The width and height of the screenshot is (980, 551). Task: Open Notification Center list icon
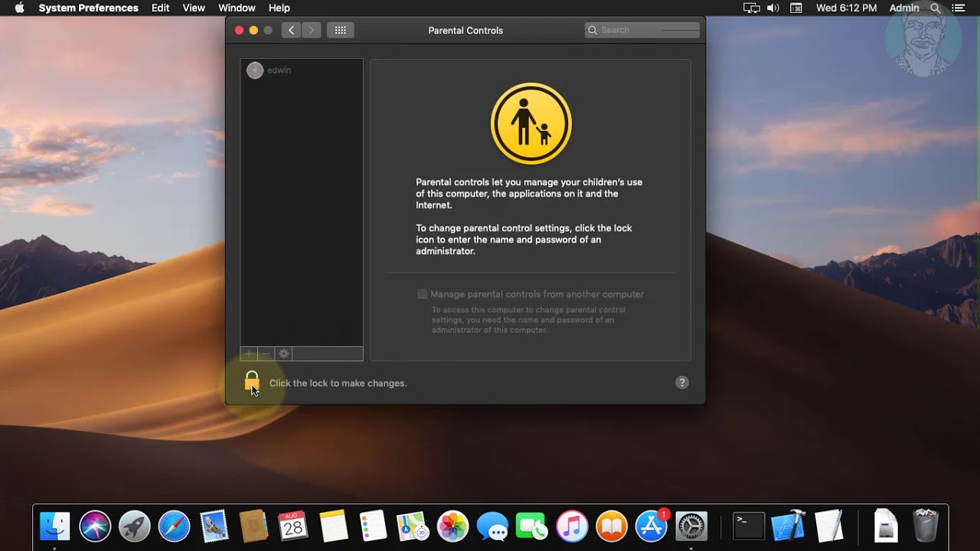(x=959, y=8)
